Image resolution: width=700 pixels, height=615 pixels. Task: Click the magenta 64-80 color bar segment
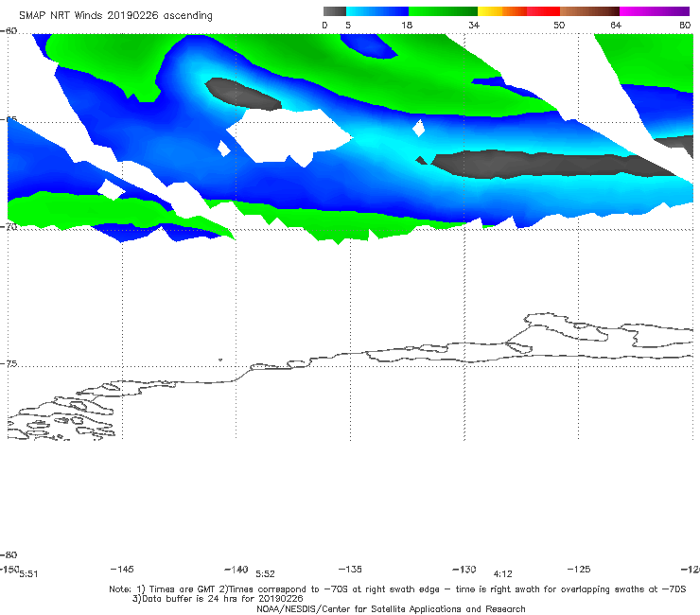(x=655, y=11)
